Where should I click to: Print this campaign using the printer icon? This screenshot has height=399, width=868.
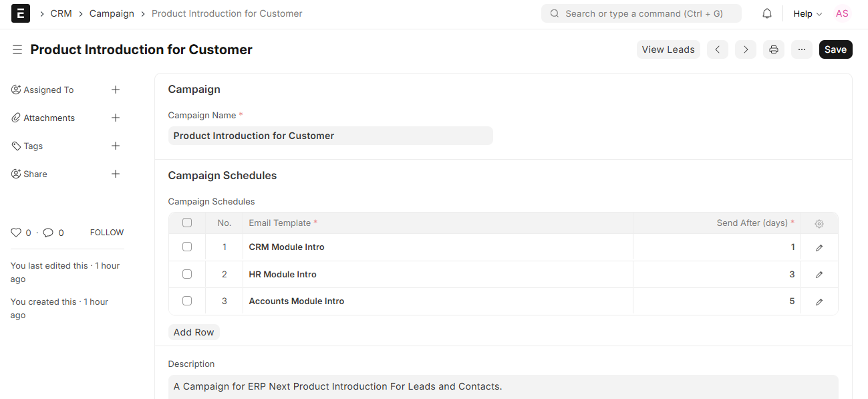point(773,49)
